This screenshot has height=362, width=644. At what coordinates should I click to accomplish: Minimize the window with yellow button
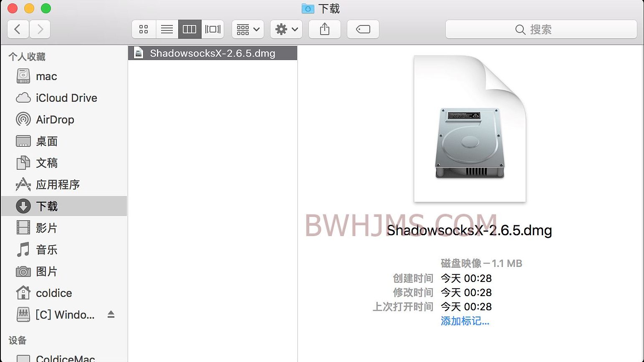click(29, 8)
